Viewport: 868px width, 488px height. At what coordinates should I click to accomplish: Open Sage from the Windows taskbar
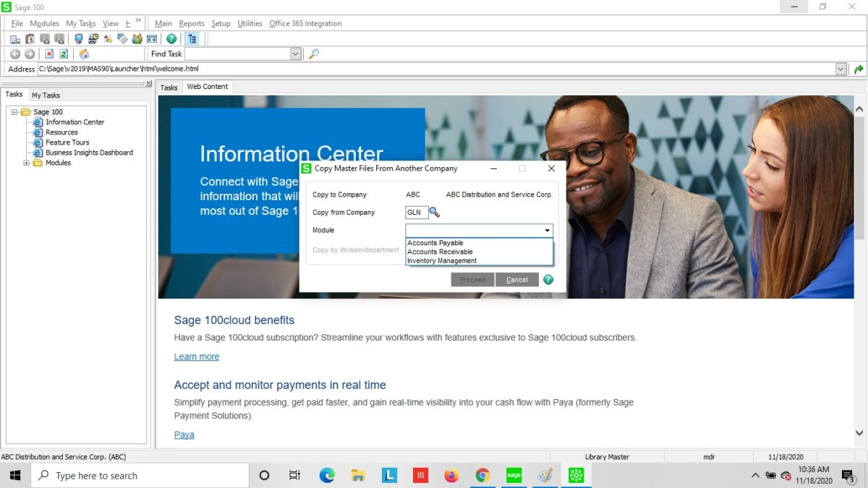(x=514, y=475)
